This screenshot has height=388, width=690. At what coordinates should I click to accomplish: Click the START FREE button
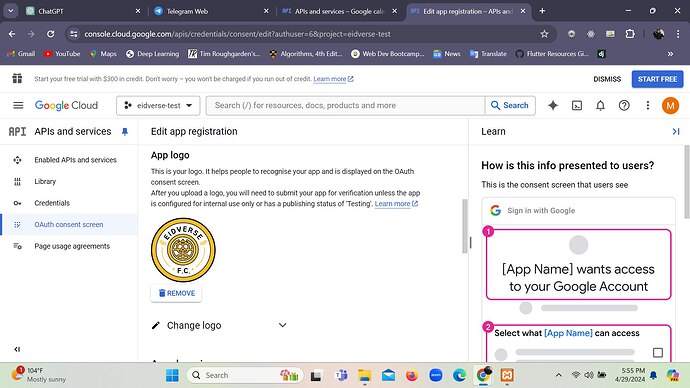[657, 79]
